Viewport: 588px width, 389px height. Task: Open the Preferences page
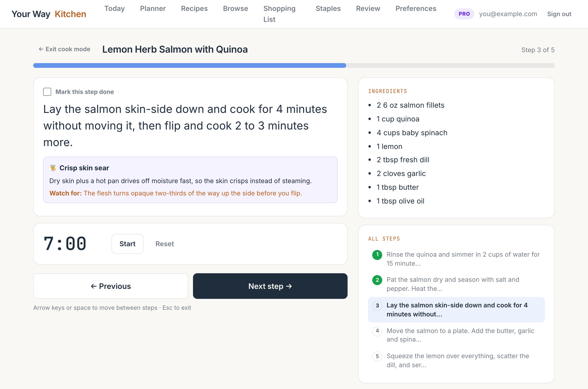[x=416, y=9]
